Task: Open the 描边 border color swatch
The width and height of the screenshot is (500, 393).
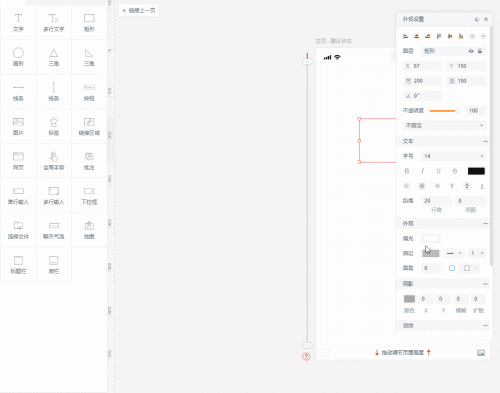Action: pos(431,253)
